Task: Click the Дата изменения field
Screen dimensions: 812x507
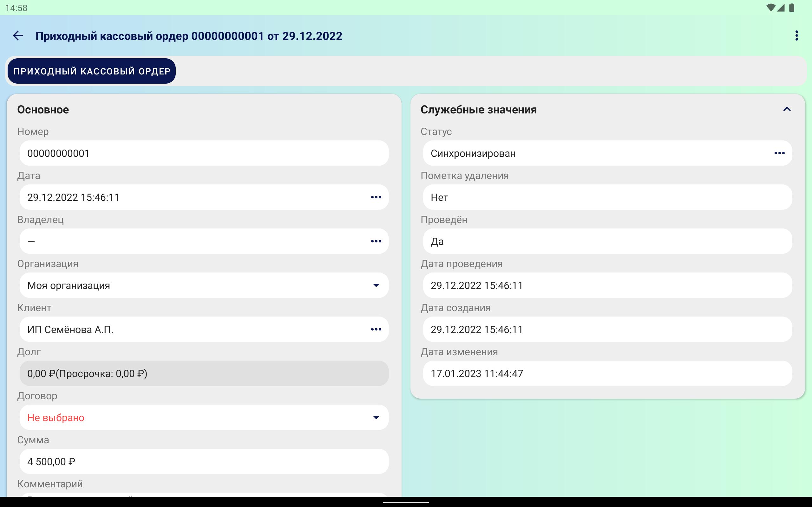Action: point(607,373)
